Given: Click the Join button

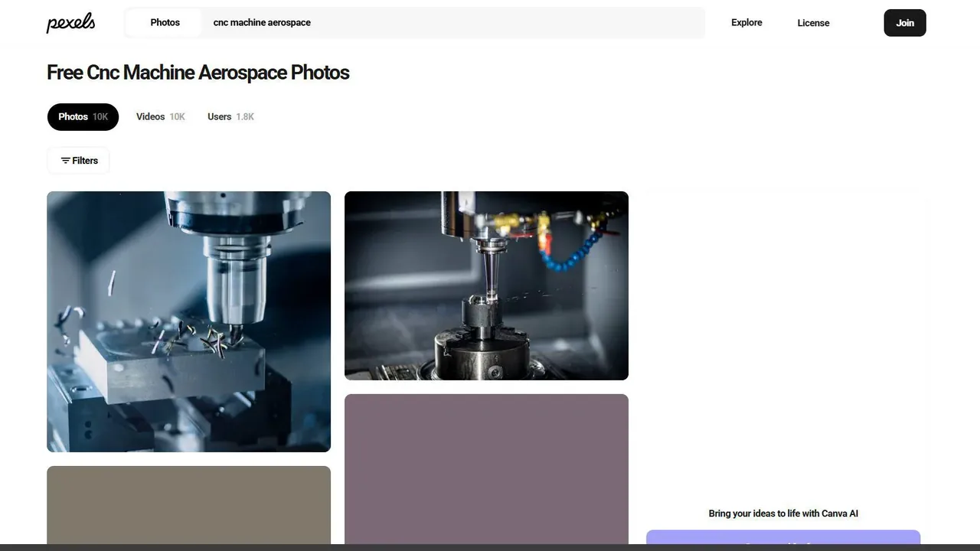Looking at the screenshot, I should point(905,23).
